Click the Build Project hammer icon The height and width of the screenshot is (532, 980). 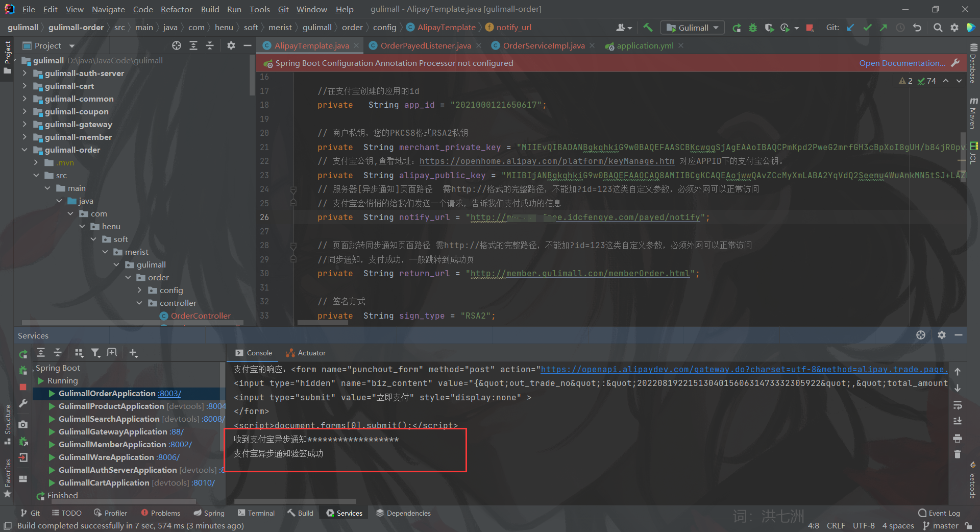[x=648, y=28]
